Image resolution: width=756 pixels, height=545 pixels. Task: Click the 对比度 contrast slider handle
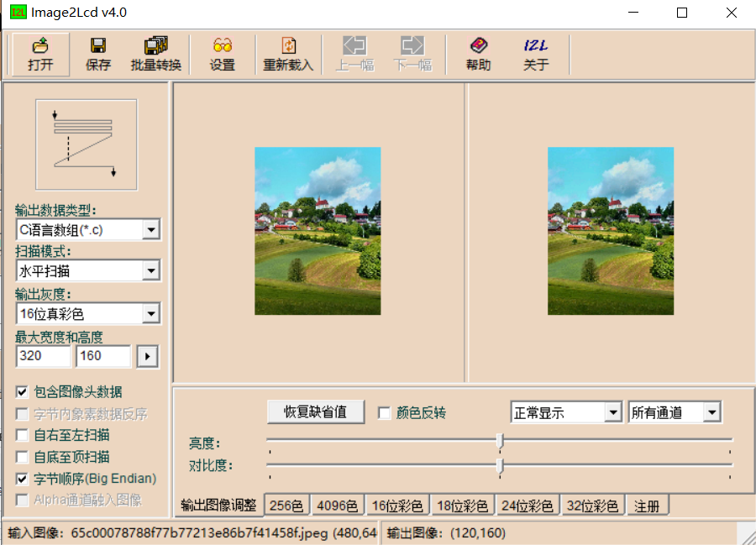[x=500, y=465]
